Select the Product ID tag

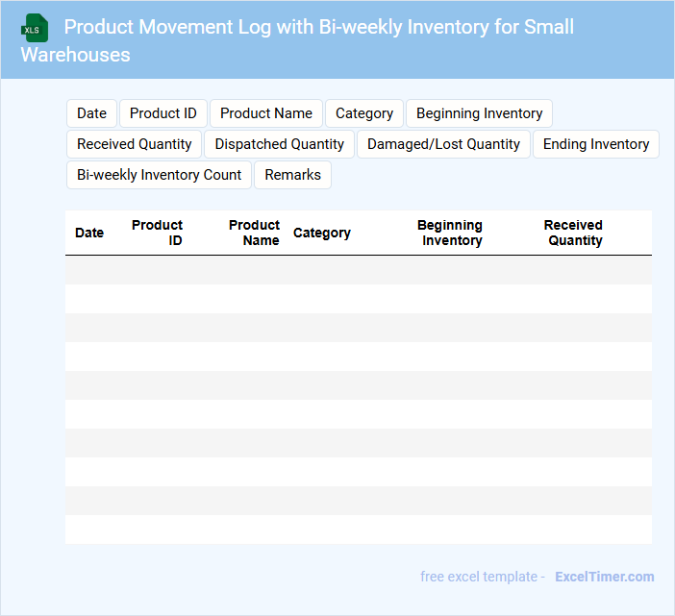click(x=163, y=113)
